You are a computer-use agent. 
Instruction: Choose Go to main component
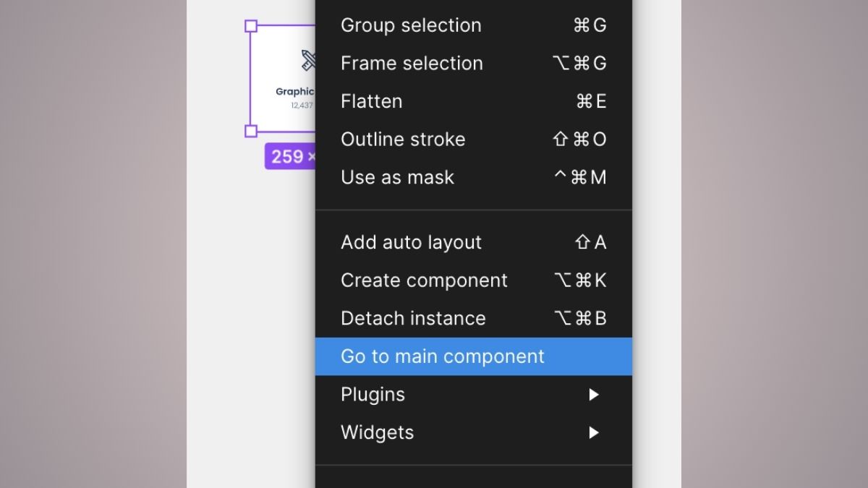click(442, 356)
